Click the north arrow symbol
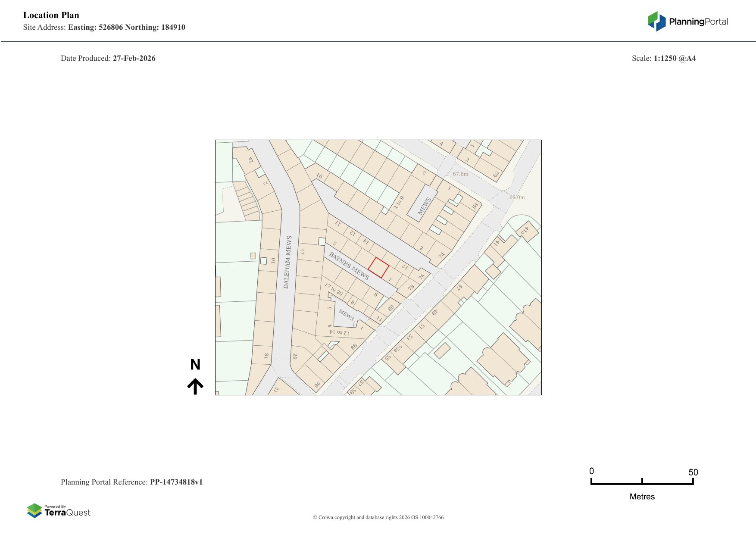756x535 pixels. coord(195,386)
